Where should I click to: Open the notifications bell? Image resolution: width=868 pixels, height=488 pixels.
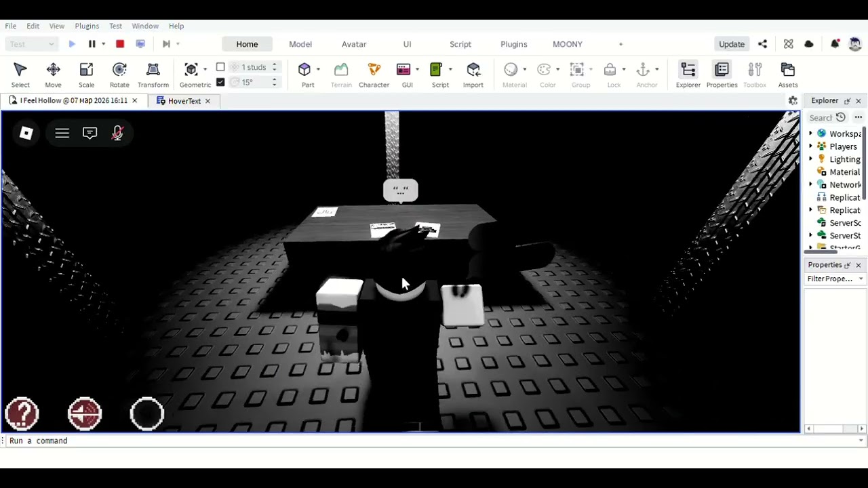(835, 44)
